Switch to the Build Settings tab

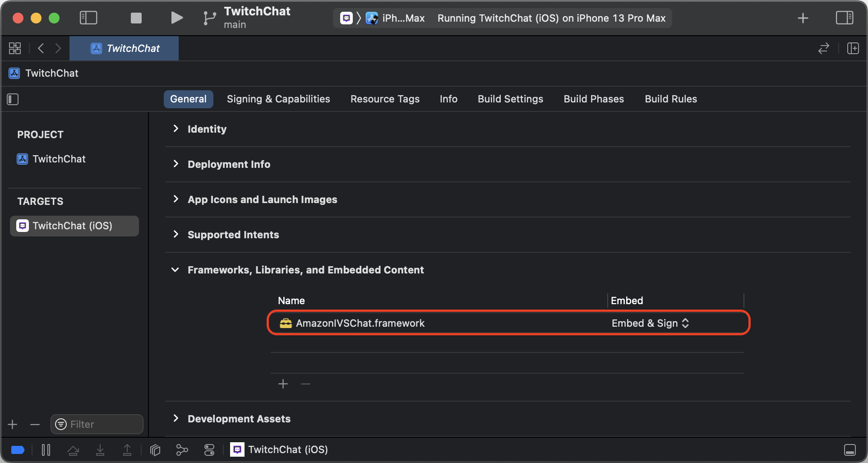(x=510, y=99)
